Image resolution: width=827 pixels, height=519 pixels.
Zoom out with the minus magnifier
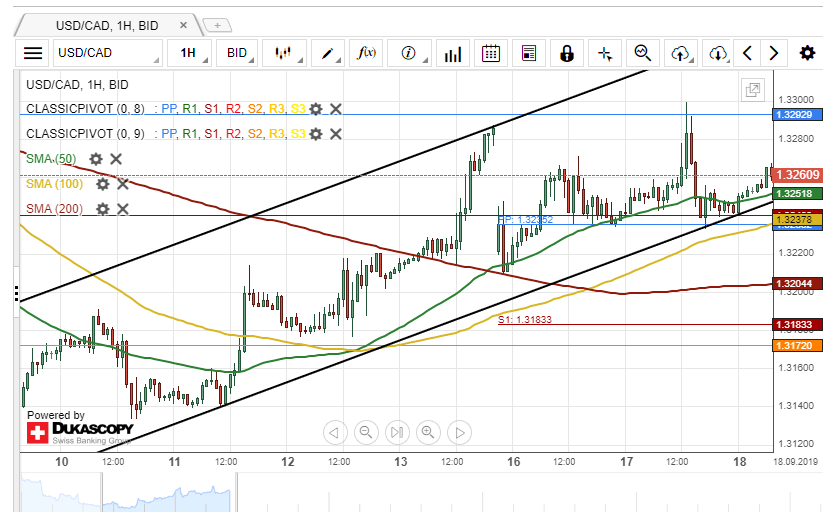366,432
